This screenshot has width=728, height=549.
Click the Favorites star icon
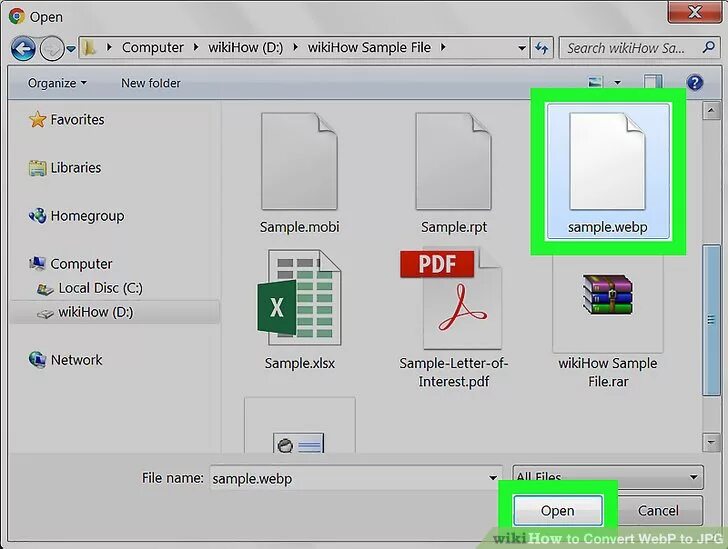[38, 119]
